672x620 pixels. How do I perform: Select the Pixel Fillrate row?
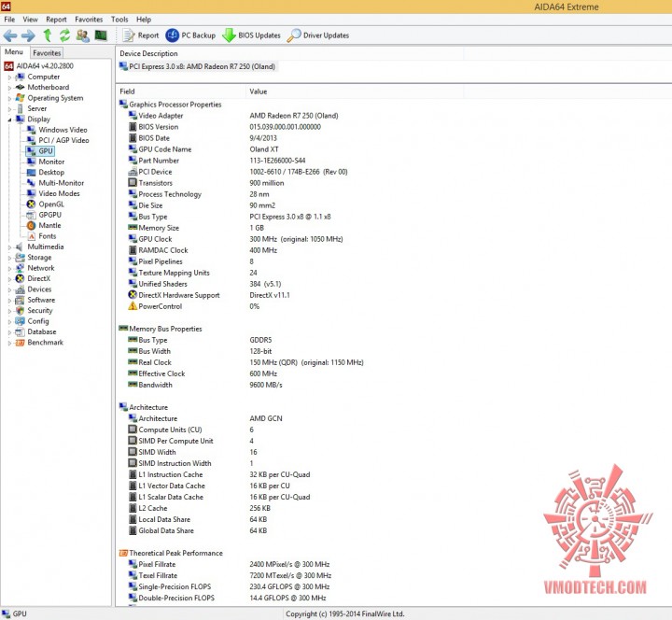(230, 564)
